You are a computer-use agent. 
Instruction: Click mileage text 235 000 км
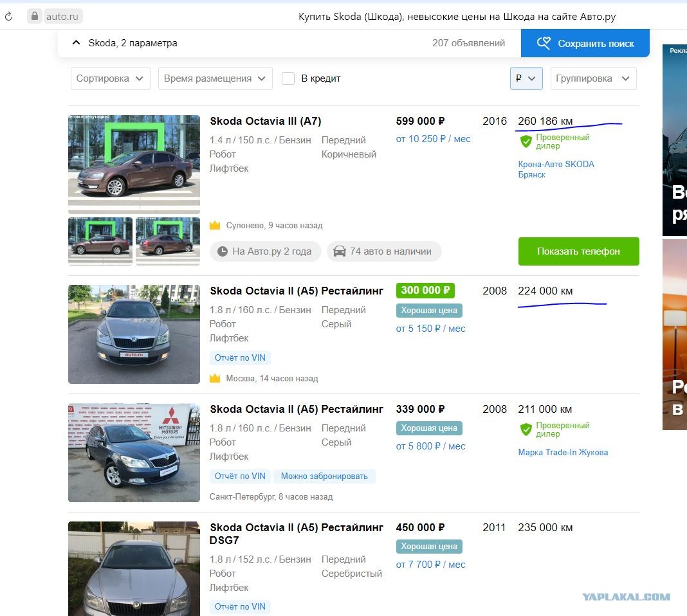tap(545, 527)
